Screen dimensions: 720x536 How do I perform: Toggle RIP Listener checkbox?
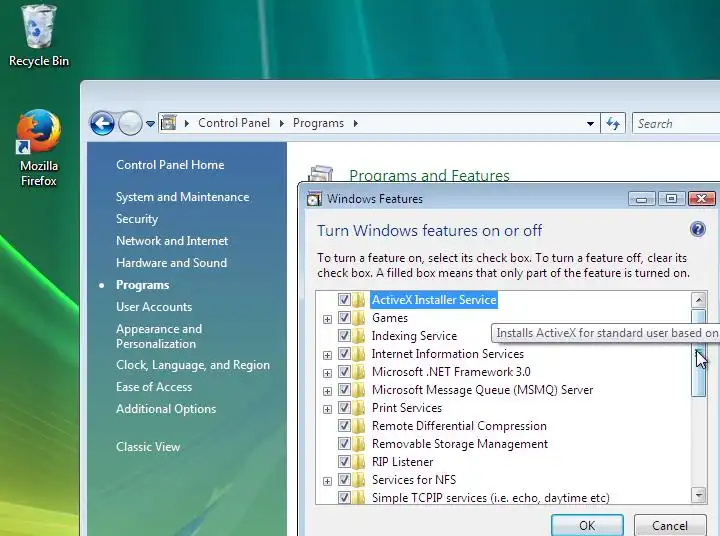(x=344, y=462)
